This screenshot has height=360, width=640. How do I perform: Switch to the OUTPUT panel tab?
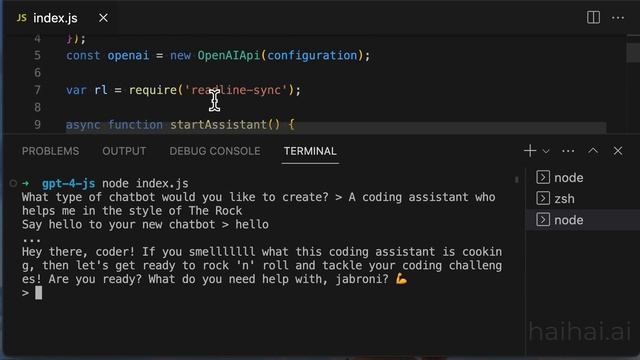(124, 151)
